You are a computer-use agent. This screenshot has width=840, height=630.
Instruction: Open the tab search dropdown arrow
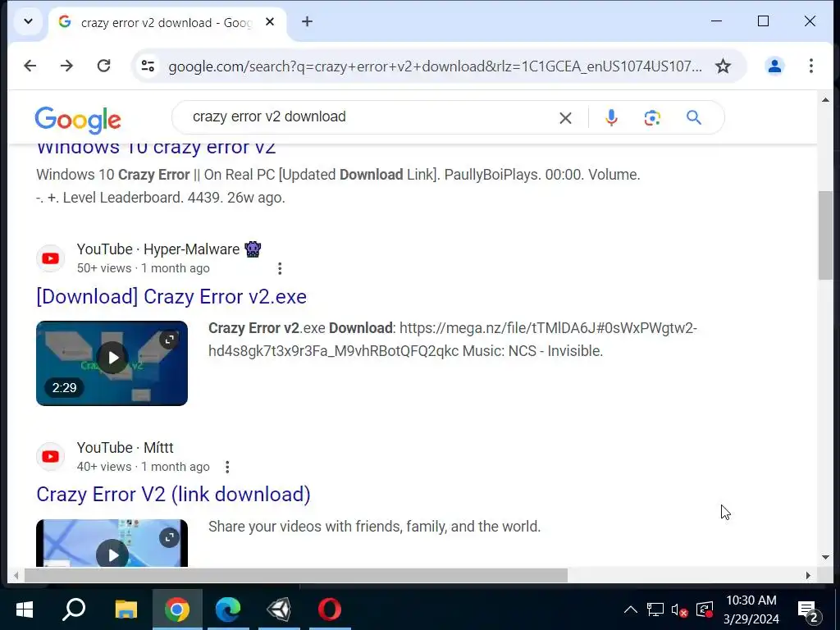point(29,22)
